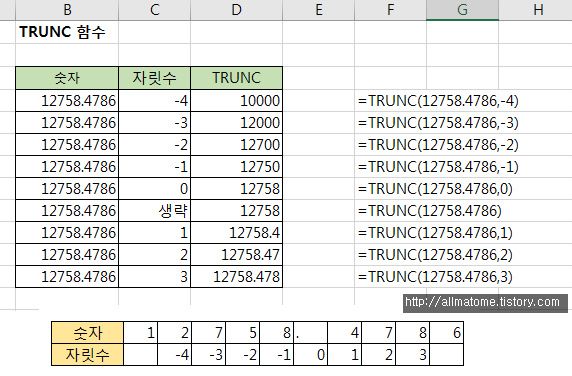Viewport: 572px width, 376px height.
Task: Click the green '자릿수' header cell
Action: [x=154, y=78]
